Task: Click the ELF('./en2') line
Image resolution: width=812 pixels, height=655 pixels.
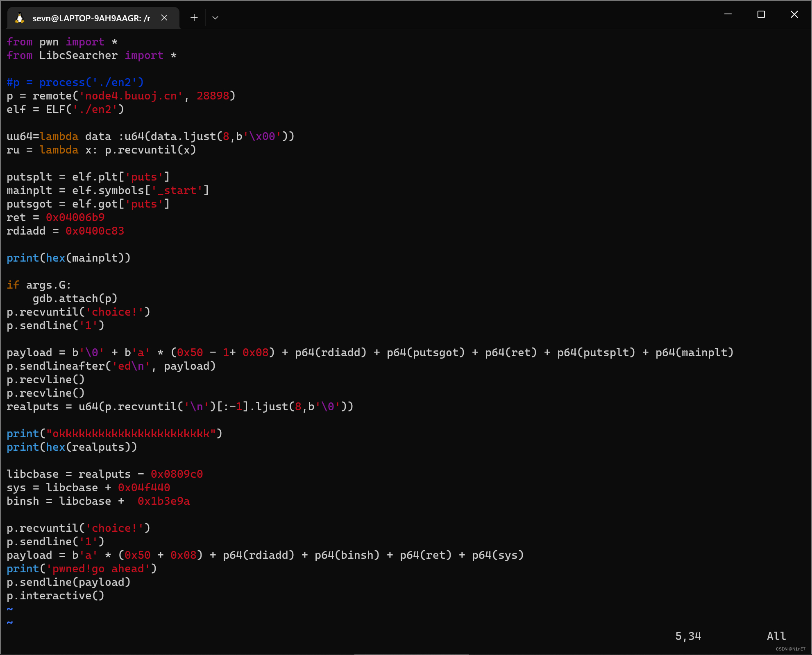Action: tap(66, 109)
